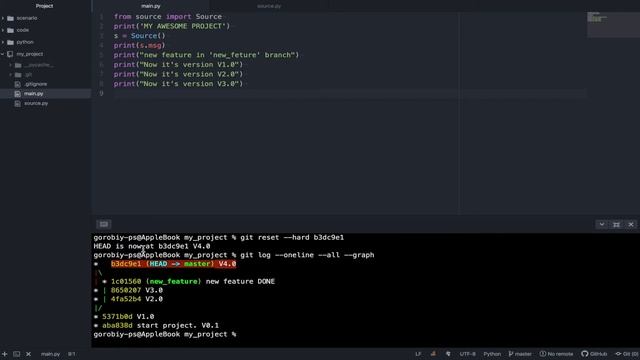Click the final terminal prompt line
The image size is (640, 360).
[x=165, y=334]
